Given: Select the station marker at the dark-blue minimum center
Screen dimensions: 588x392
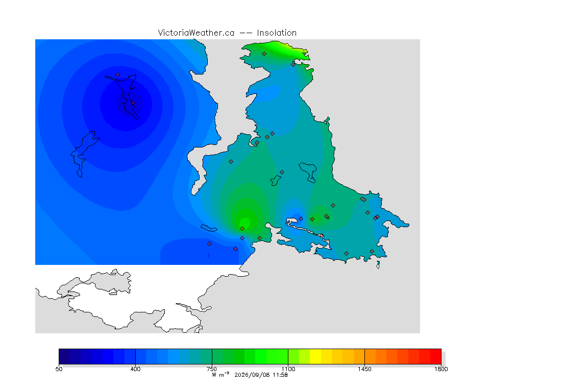Looking at the screenshot, I should 133,103.
